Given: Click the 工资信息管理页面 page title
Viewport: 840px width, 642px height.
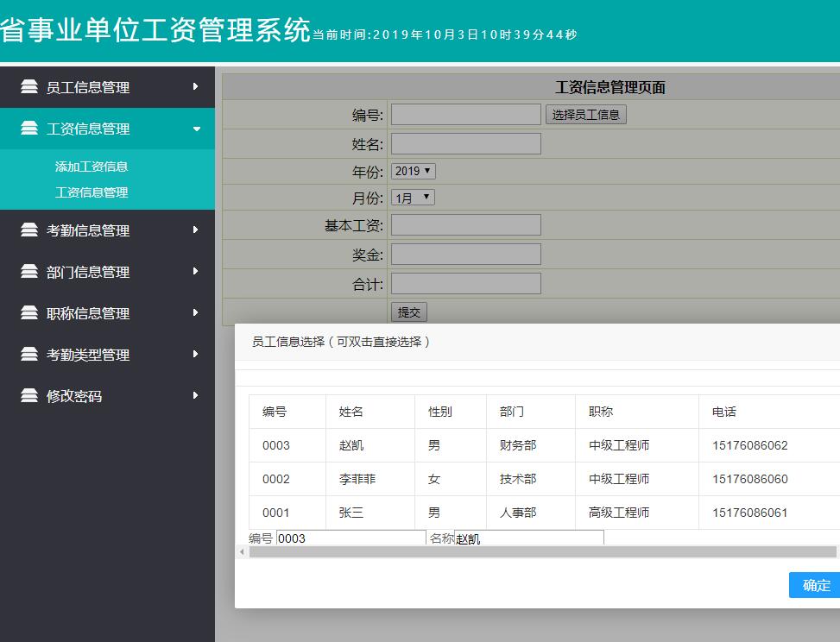Looking at the screenshot, I should coord(610,87).
